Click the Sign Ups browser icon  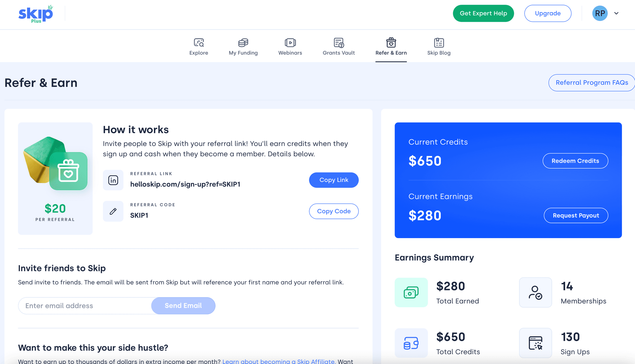tap(535, 343)
